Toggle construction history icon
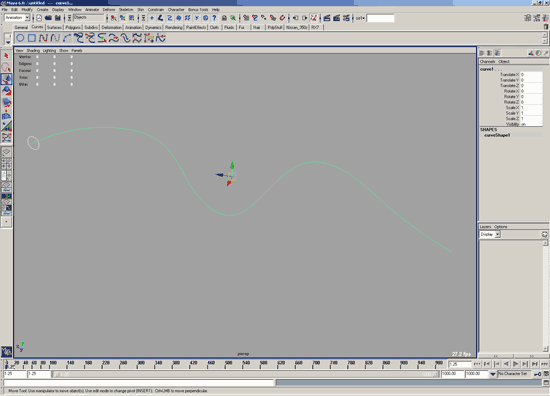Image resolution: width=550 pixels, height=396 pixels. pyautogui.click(x=314, y=18)
